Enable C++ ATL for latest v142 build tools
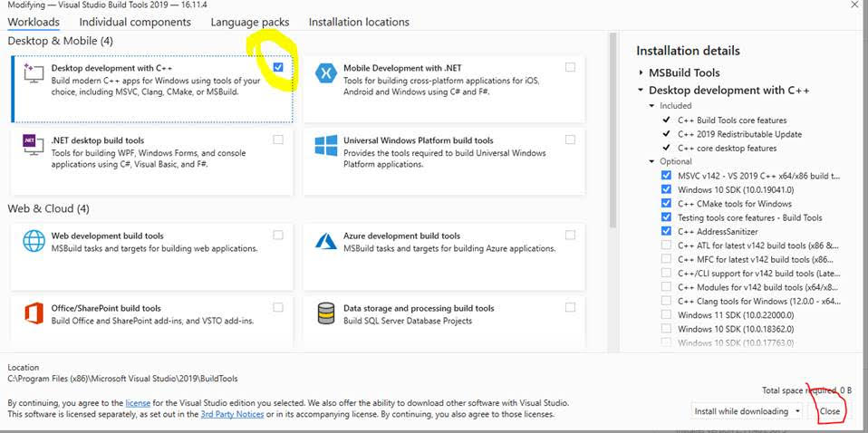 coord(666,245)
